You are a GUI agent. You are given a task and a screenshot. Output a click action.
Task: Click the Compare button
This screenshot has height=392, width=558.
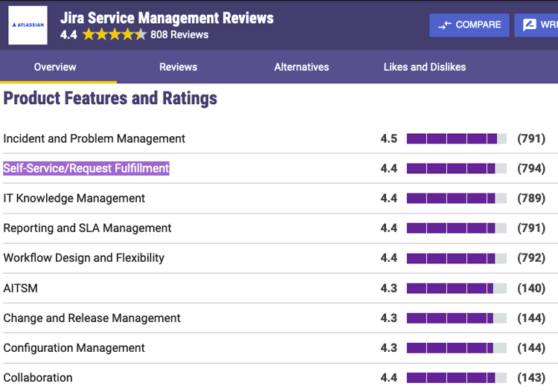[469, 25]
